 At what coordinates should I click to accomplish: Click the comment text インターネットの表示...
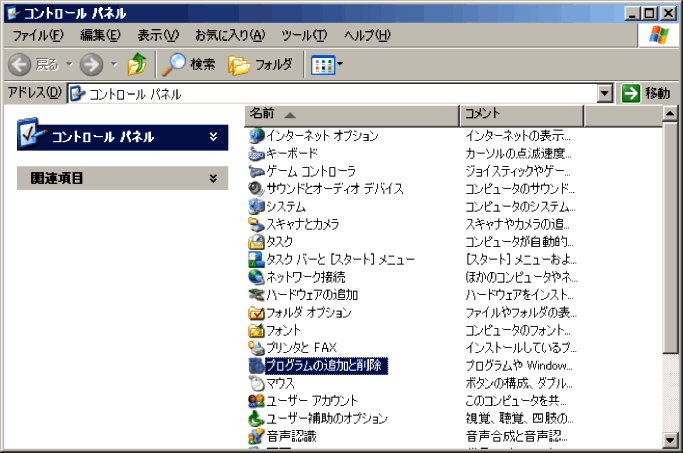coord(518,136)
